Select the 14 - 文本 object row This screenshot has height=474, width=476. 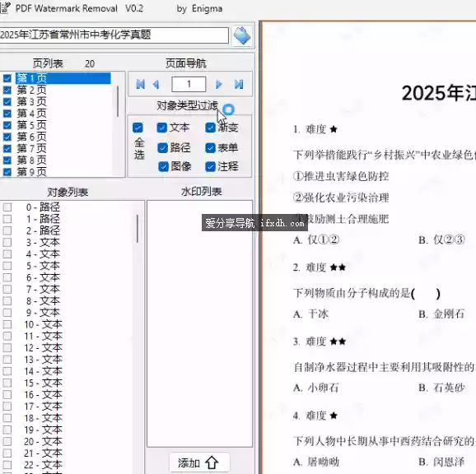(43, 371)
